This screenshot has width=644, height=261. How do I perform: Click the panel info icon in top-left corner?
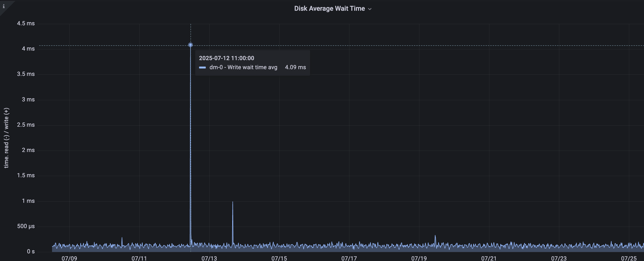pyautogui.click(x=4, y=6)
